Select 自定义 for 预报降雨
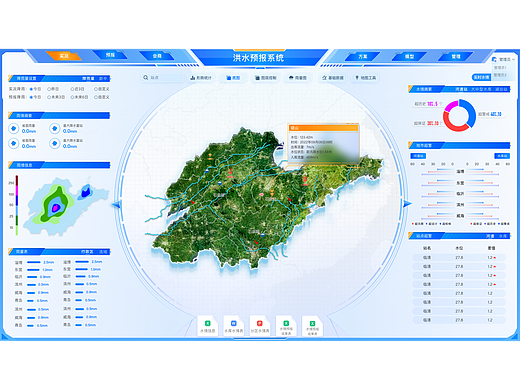The image size is (520, 390). tap(102, 97)
